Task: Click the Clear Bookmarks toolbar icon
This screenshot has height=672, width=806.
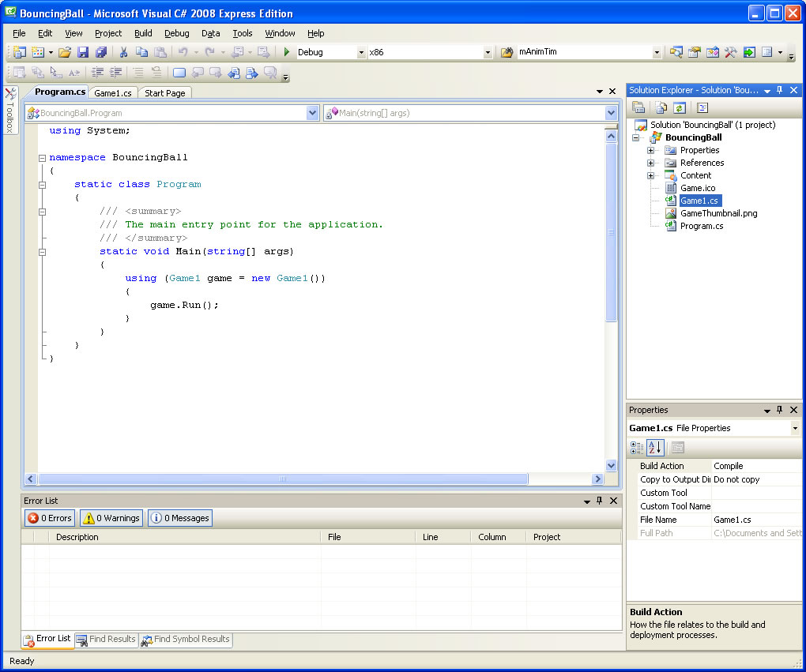Action: point(270,73)
